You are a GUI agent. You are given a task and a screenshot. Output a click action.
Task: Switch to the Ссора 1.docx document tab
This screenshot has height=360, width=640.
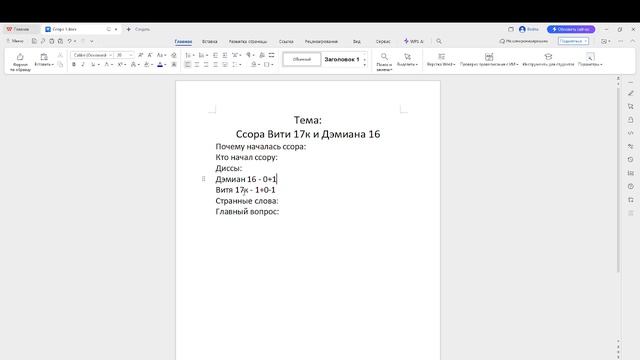click(x=82, y=29)
